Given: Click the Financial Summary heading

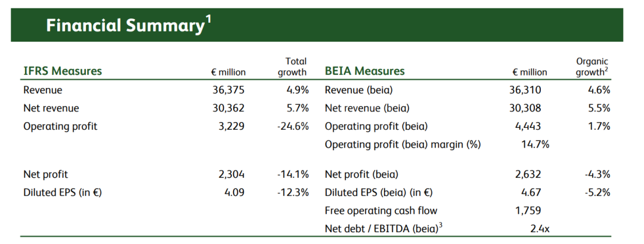Looking at the screenshot, I should coord(125,26).
